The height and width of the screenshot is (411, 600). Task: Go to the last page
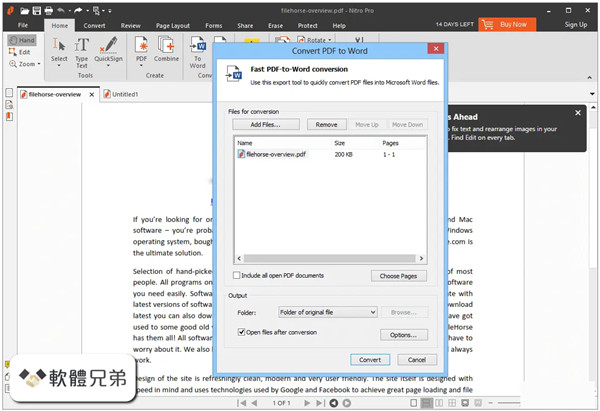[x=320, y=403]
